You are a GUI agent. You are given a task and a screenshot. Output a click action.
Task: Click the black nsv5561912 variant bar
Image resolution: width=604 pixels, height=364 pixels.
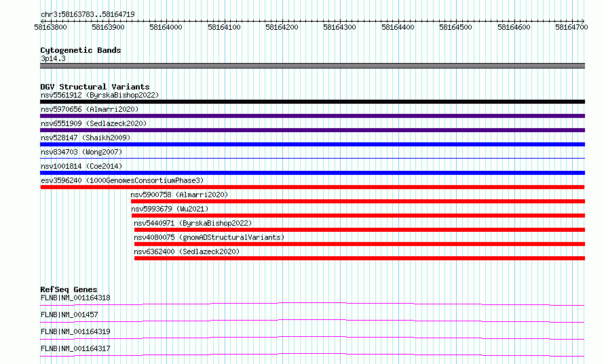tap(312, 102)
